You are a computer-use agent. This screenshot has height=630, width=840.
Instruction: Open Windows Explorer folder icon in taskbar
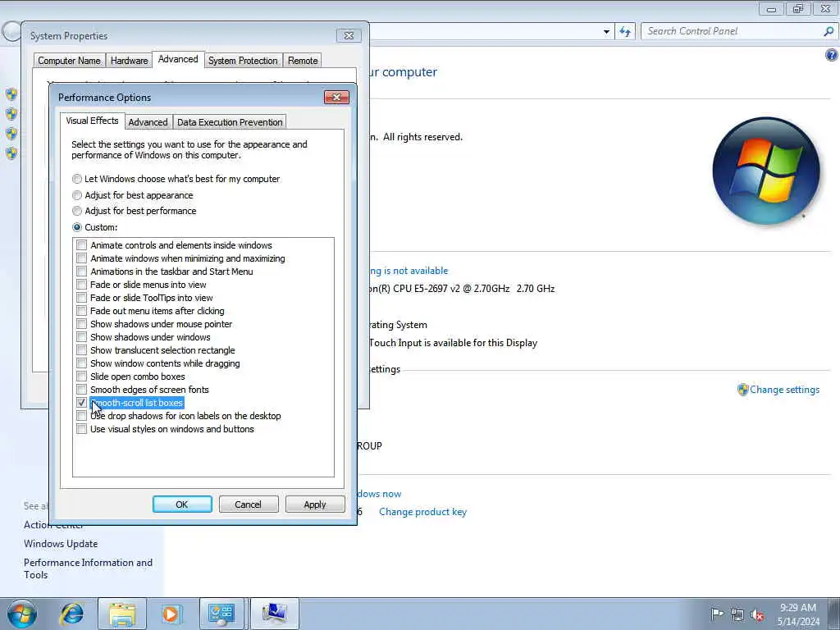coord(122,614)
